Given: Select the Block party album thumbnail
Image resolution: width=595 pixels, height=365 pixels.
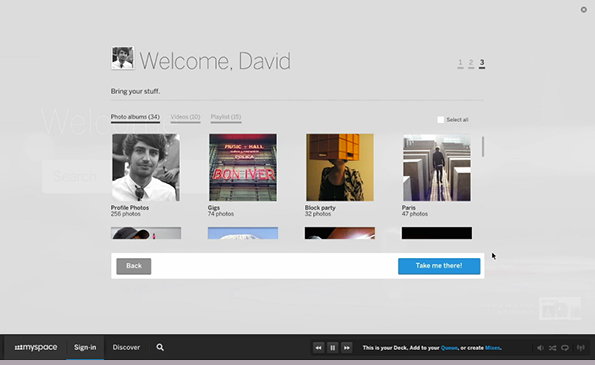Looking at the screenshot, I should point(340,167).
